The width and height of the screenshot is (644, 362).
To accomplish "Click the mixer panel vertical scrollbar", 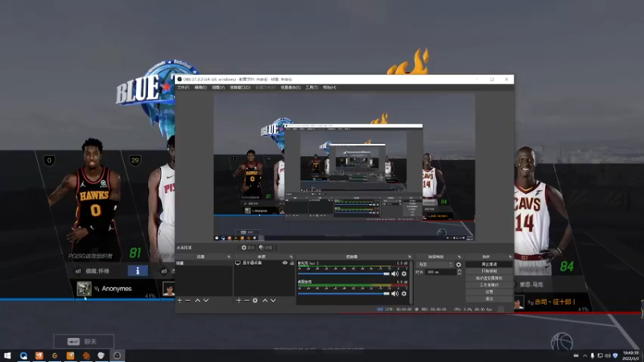I will [411, 282].
